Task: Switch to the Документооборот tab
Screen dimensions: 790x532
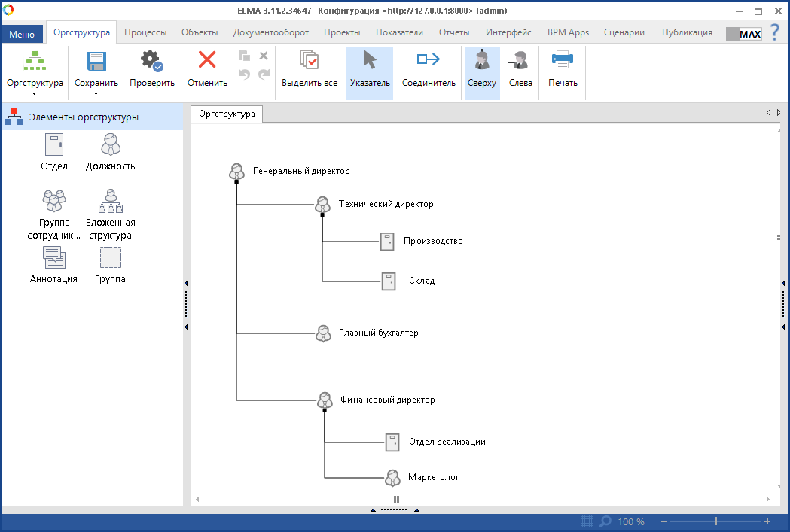Action: click(x=270, y=32)
